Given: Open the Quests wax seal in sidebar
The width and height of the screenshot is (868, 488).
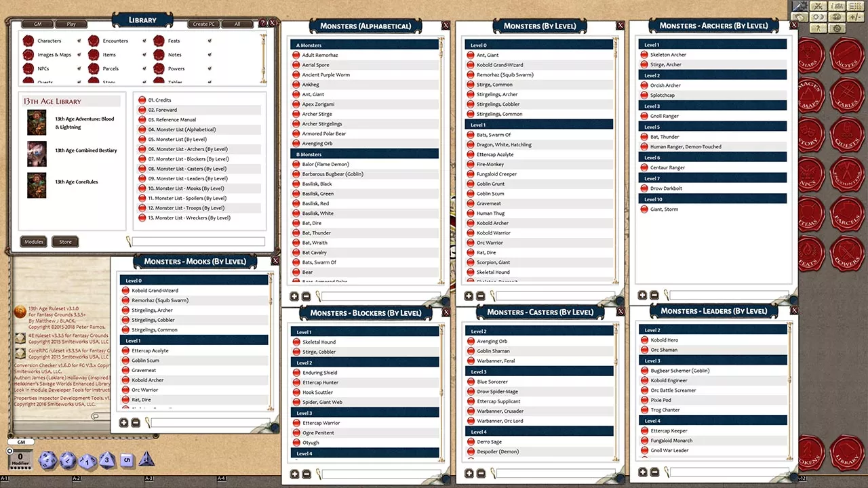Looking at the screenshot, I should coord(846,134).
